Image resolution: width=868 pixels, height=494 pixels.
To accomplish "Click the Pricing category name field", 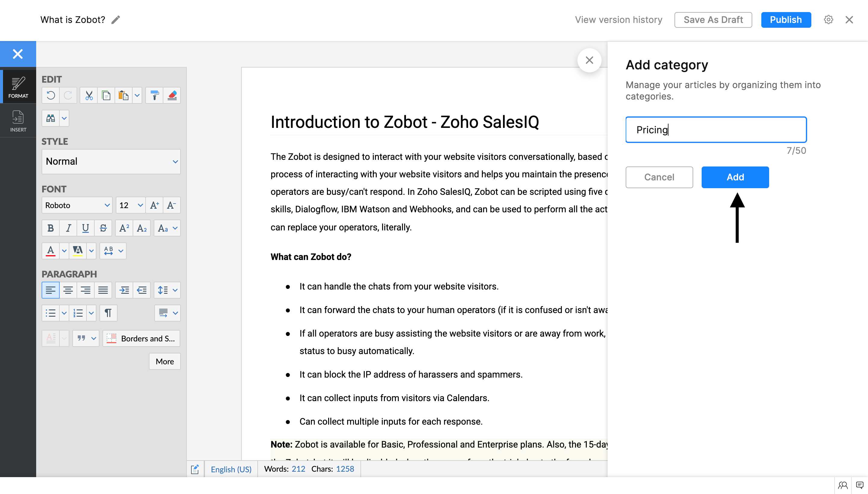I will click(716, 130).
